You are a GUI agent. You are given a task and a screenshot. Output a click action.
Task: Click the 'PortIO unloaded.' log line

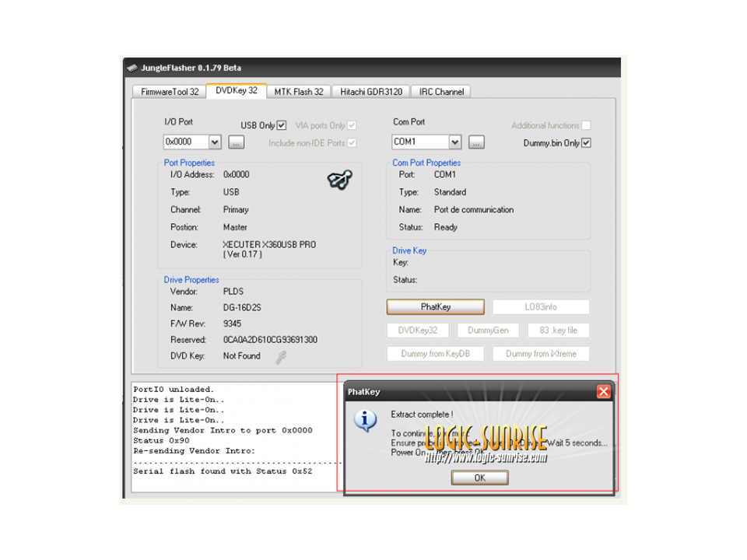click(x=174, y=390)
